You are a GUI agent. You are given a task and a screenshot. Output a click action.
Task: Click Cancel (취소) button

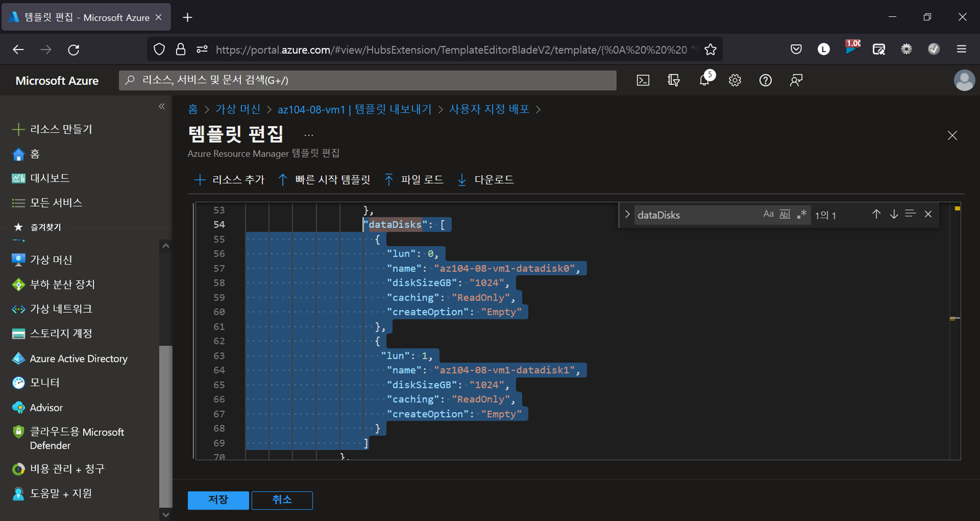pyautogui.click(x=282, y=500)
